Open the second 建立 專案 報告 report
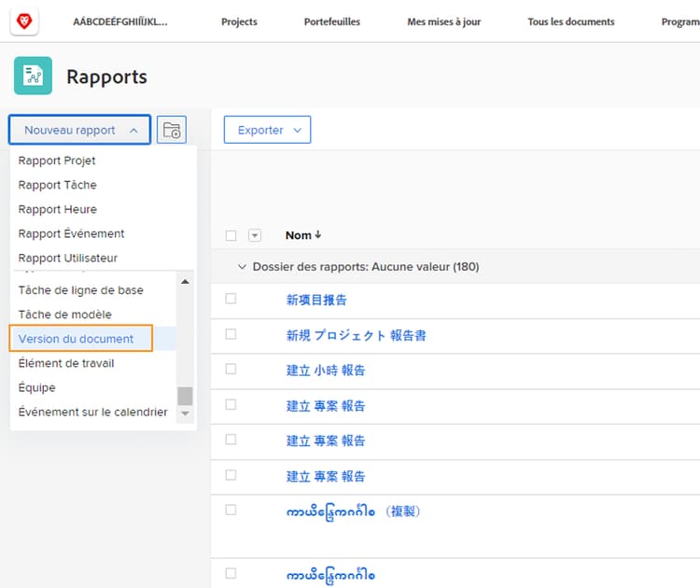 coord(326,441)
